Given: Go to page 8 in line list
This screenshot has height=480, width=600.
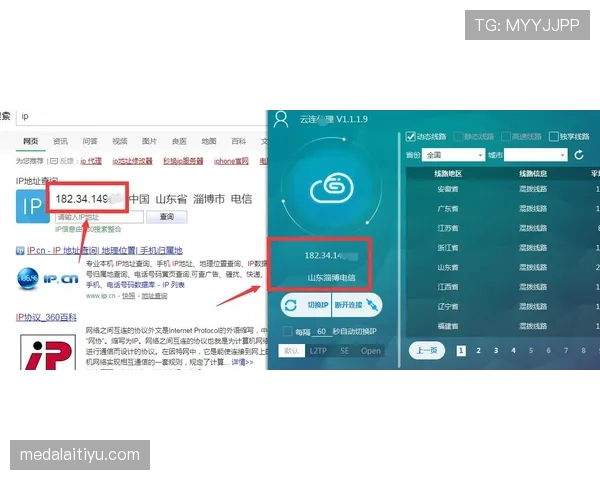Looking at the screenshot, I should 583,350.
